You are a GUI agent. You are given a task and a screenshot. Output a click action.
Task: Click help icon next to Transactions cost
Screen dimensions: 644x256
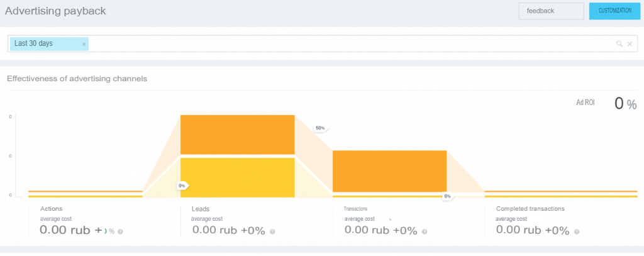pyautogui.click(x=425, y=231)
